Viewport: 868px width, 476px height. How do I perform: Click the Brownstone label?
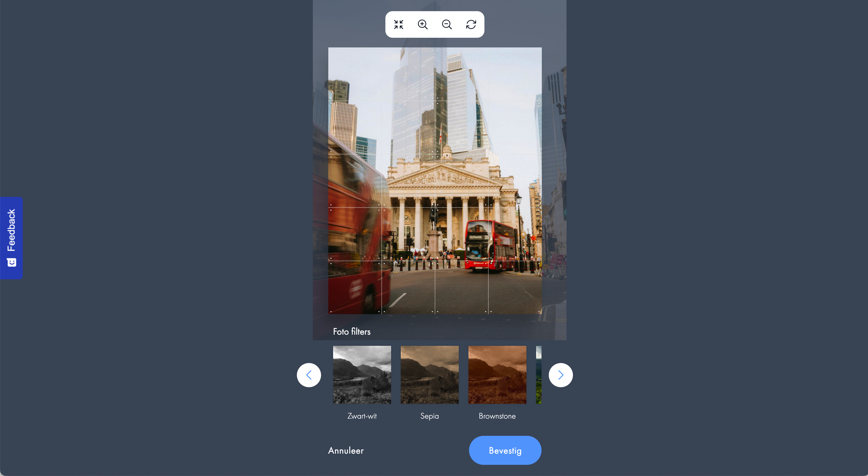coord(497,416)
